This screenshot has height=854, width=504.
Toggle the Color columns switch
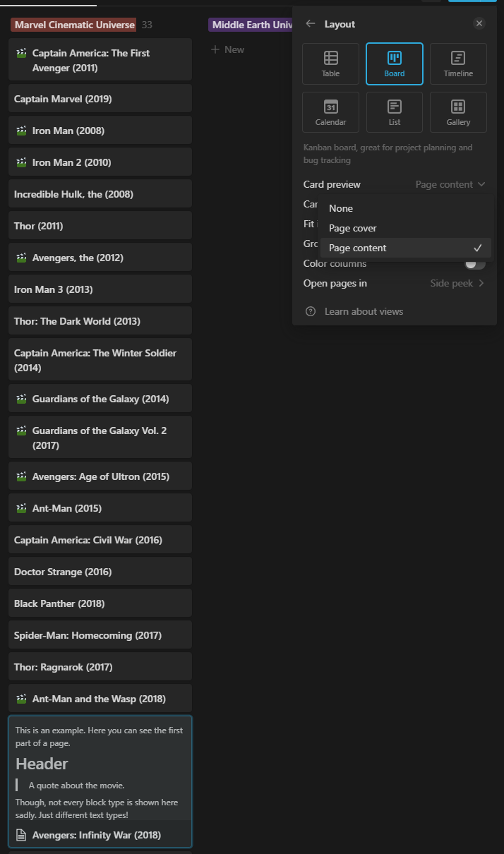475,263
